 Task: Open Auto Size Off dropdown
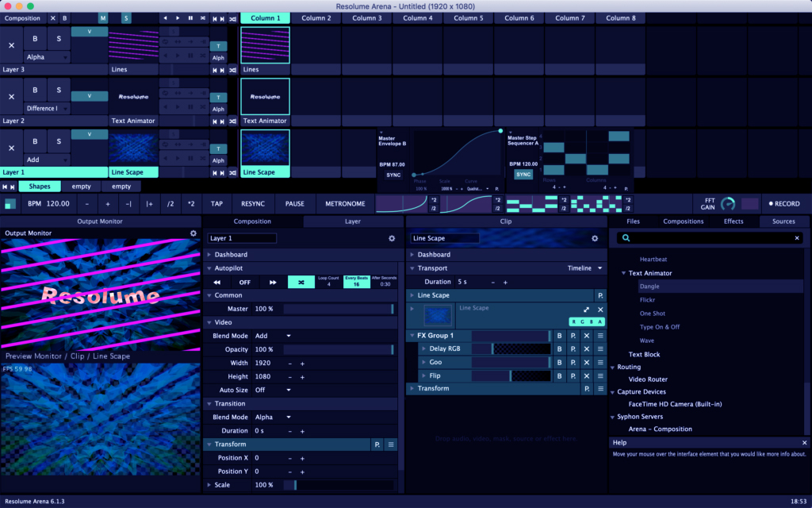[x=273, y=390]
